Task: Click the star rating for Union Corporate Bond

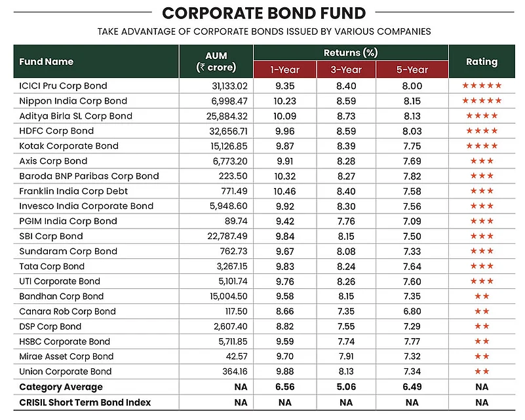Action: click(x=482, y=372)
